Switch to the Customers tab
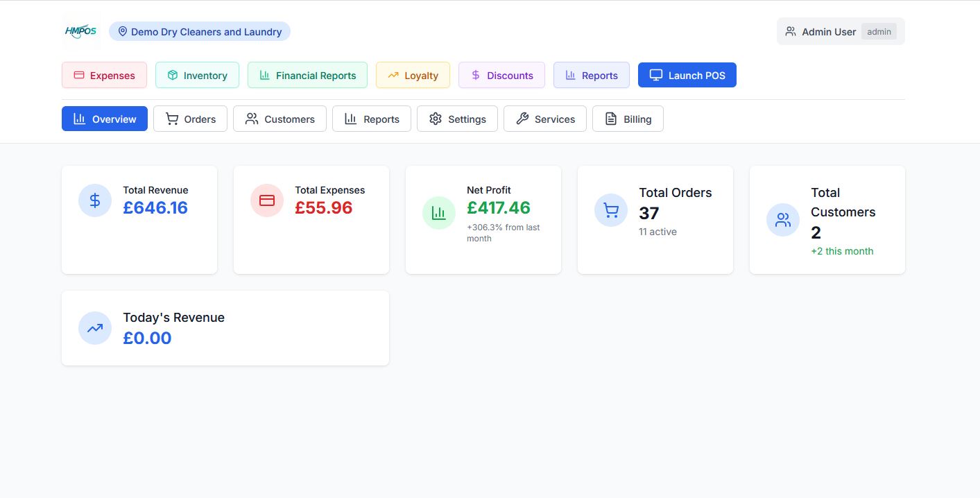 point(280,119)
